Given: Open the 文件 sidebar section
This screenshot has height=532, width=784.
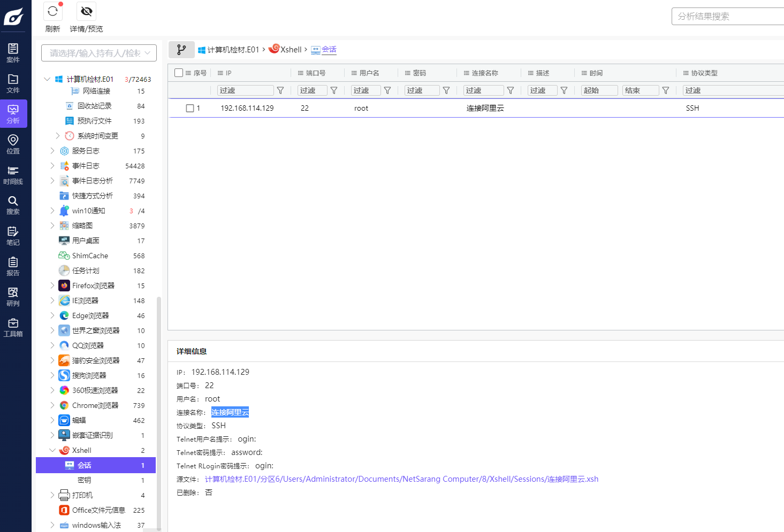Looking at the screenshot, I should tap(13, 83).
